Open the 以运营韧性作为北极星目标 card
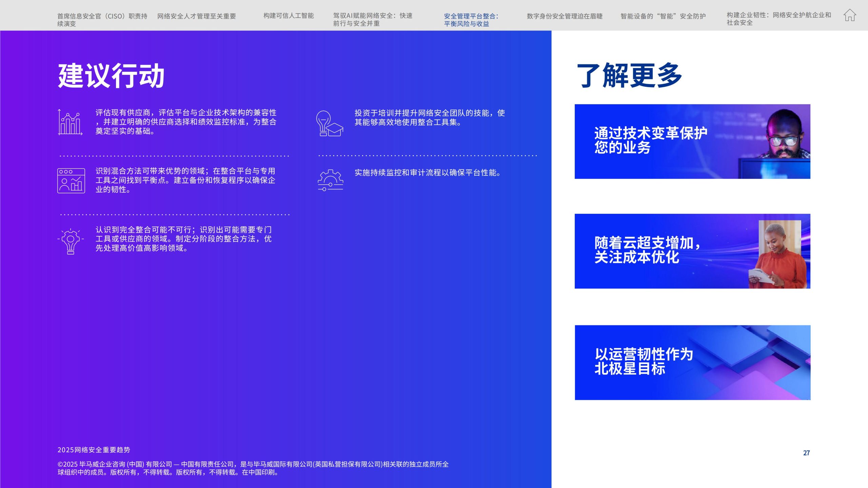 644,361
